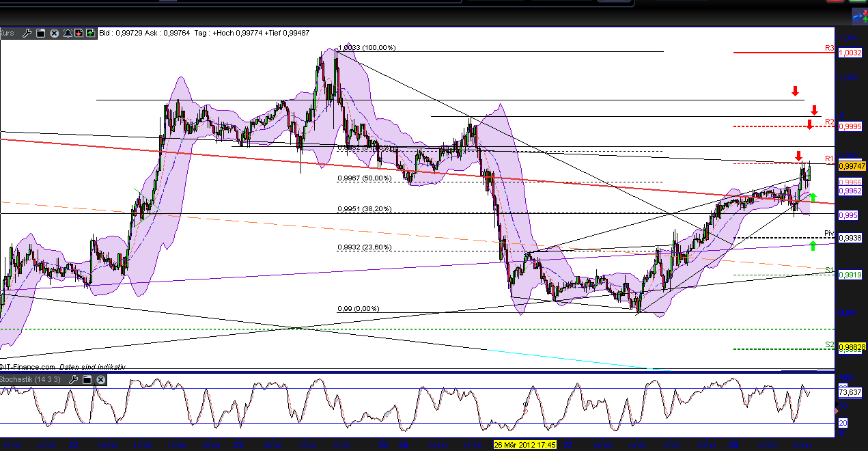Click the 0,9962 price axis tag
The height and width of the screenshot is (451, 868).
(850, 191)
